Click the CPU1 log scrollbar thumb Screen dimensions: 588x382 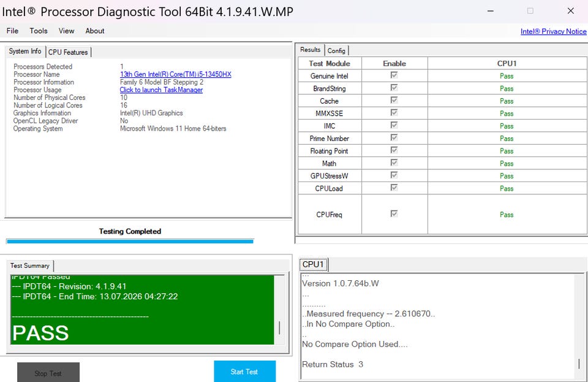(x=579, y=364)
